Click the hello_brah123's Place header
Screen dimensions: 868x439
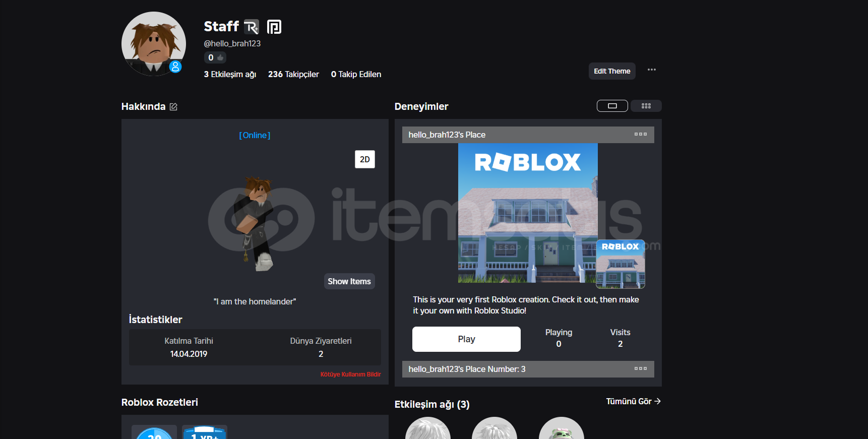528,135
